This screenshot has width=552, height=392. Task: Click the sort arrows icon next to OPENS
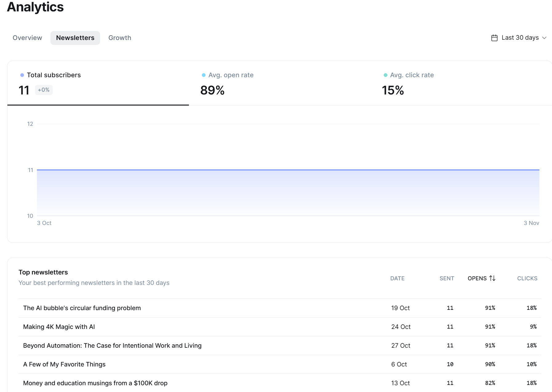click(492, 278)
